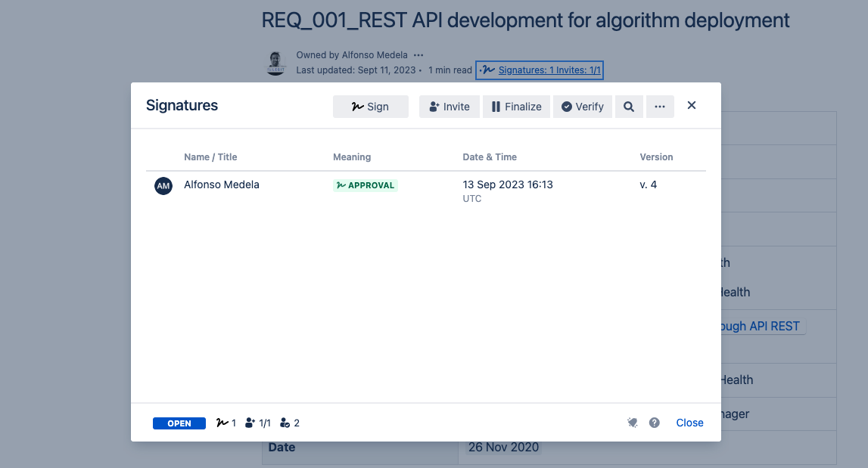This screenshot has width=868, height=468.
Task: Click the APPROVAL meaning badge
Action: tap(366, 185)
